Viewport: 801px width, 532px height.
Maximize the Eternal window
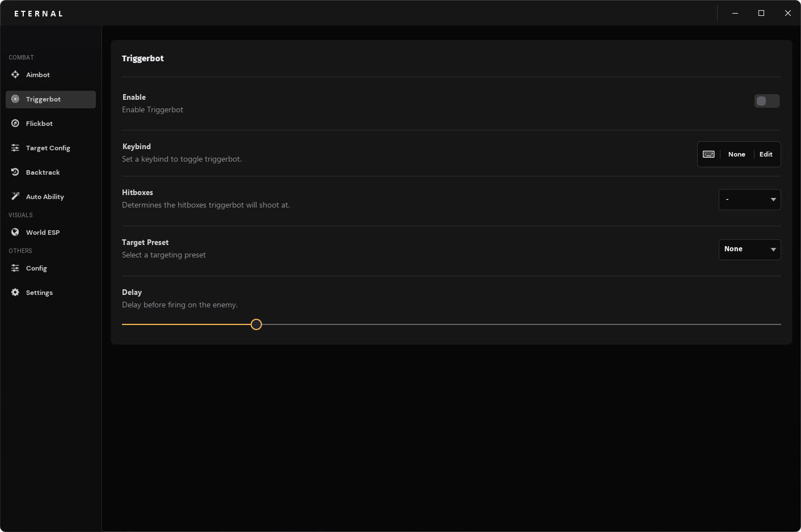(x=761, y=13)
